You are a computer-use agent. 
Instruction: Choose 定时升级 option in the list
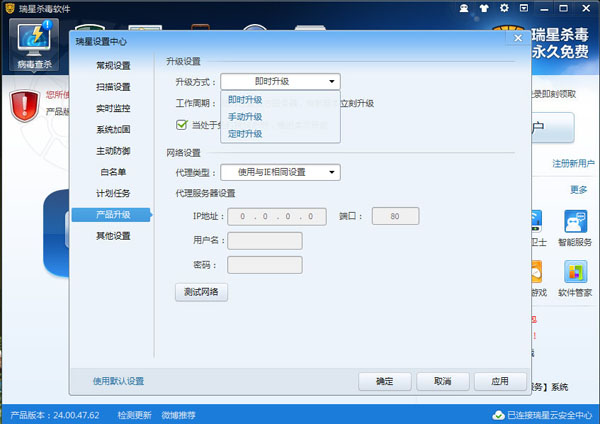coord(245,133)
